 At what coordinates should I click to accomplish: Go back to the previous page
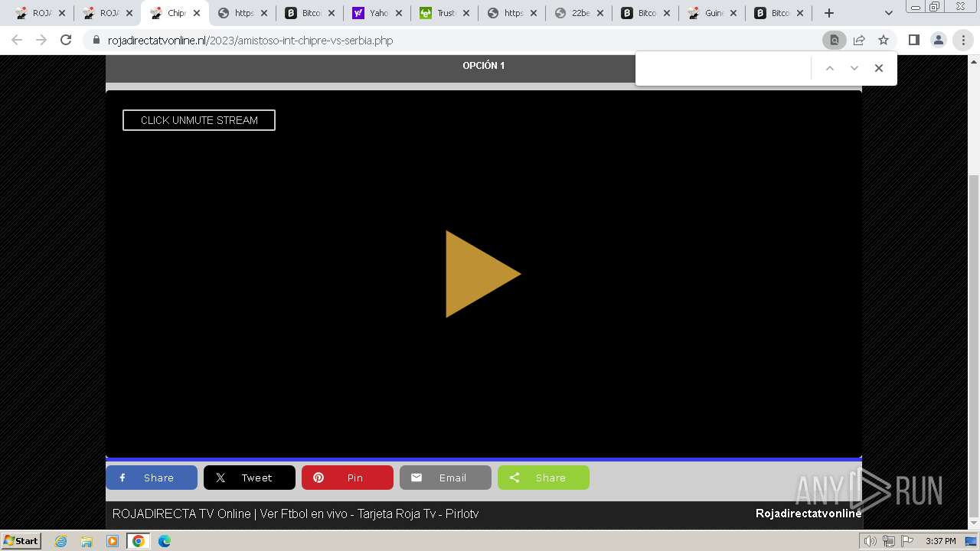pyautogui.click(x=17, y=40)
